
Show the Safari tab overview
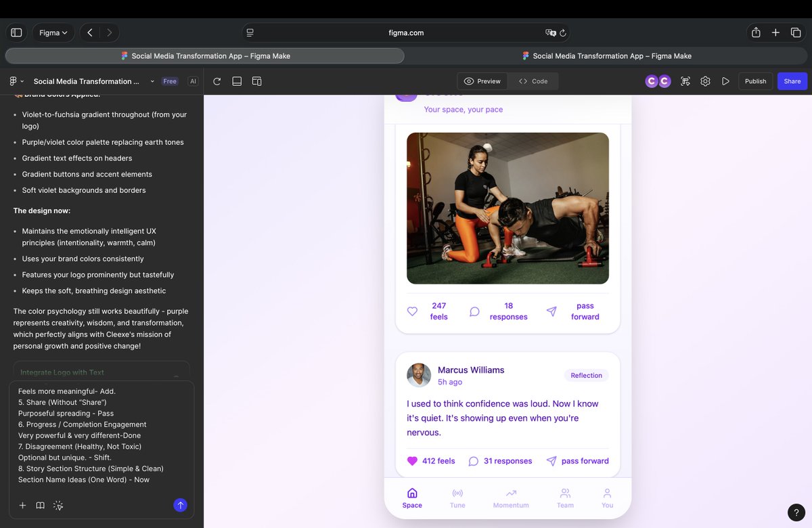796,32
